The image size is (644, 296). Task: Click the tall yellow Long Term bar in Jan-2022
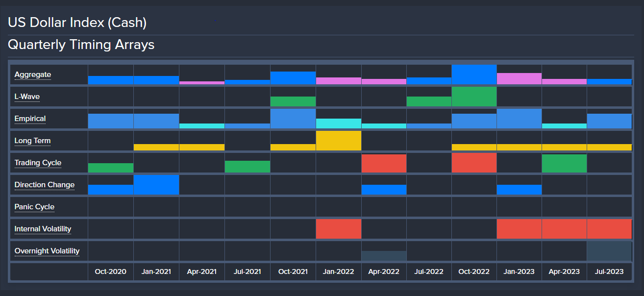coord(339,141)
